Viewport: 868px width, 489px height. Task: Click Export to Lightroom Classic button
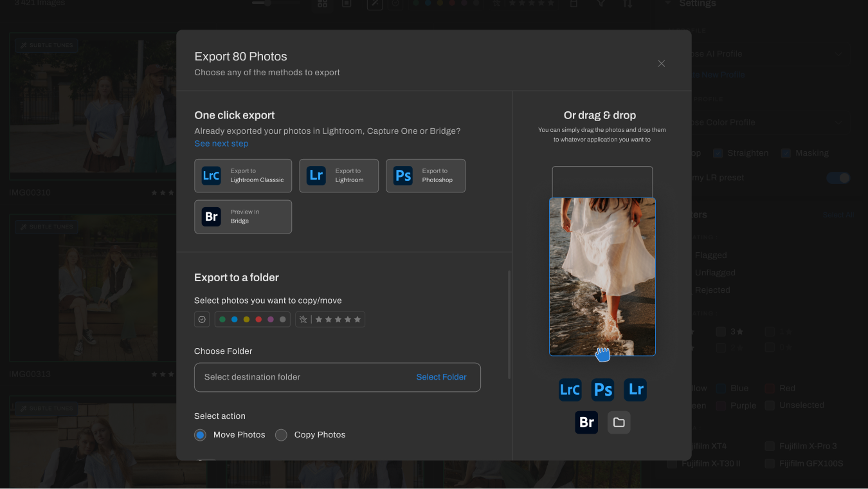pos(243,176)
